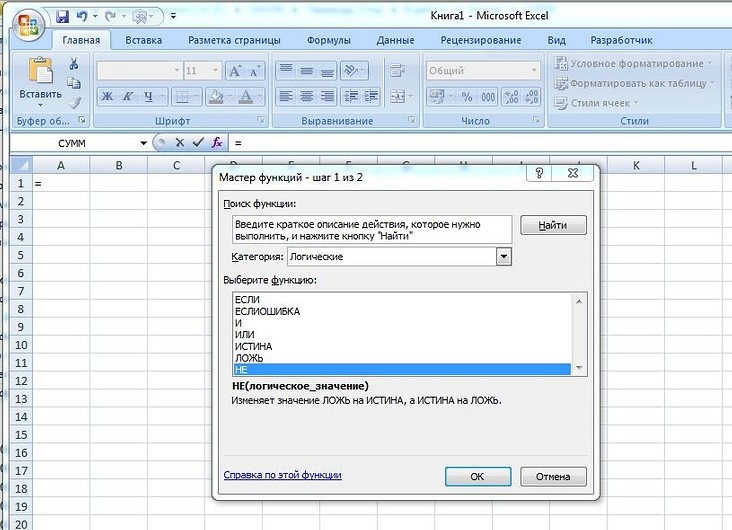Click the Найти search button
The width and height of the screenshot is (732, 530).
pyautogui.click(x=553, y=226)
